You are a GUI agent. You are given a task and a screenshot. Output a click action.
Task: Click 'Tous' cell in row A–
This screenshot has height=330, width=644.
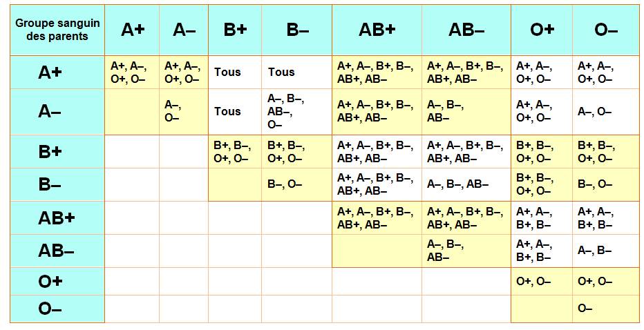227,111
